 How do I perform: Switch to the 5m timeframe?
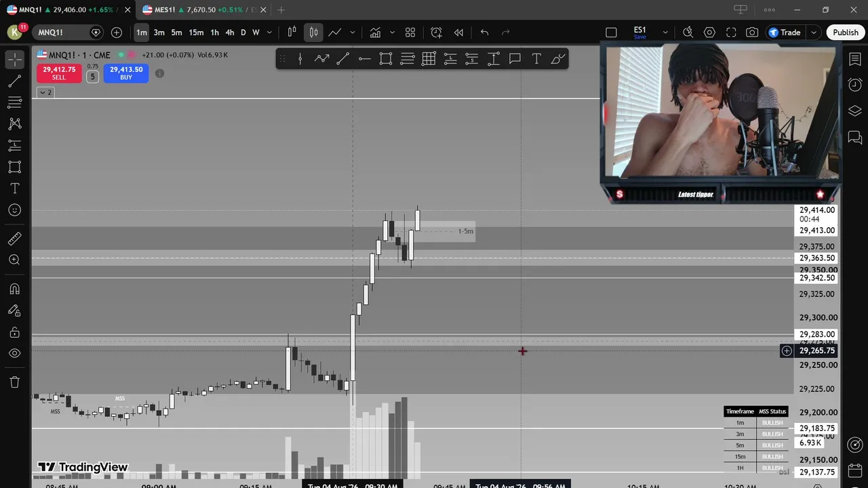click(x=176, y=33)
